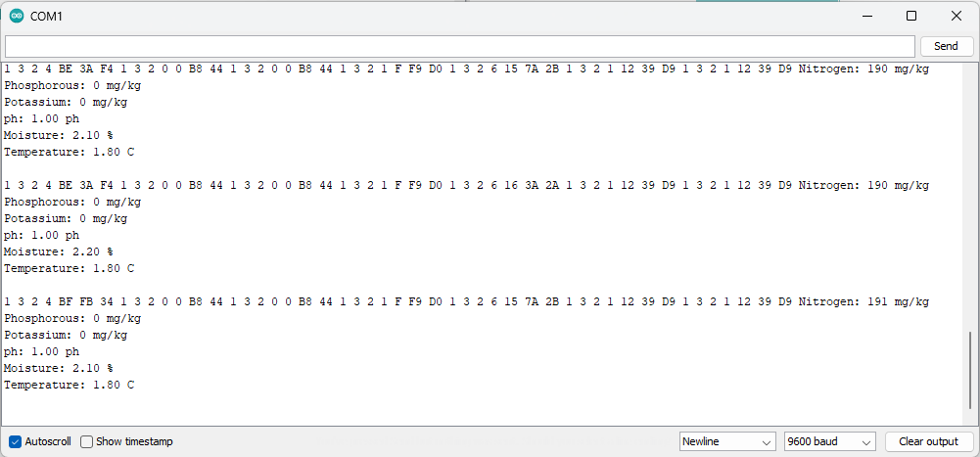Click the vertical scrollbar thumb

click(970, 368)
